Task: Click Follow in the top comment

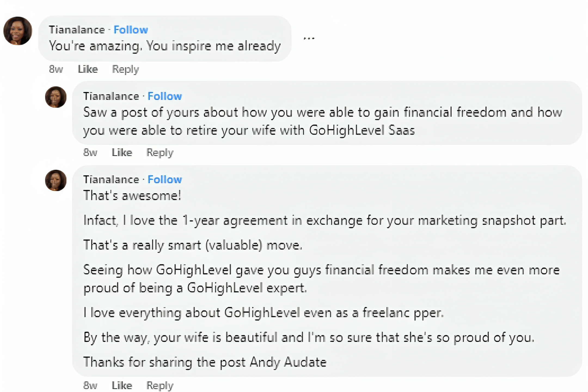Action: tap(131, 30)
